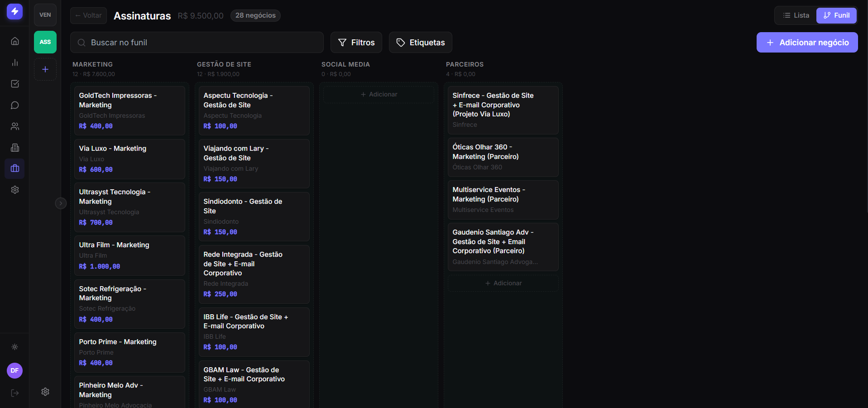Open Porto Prime - Marketing card

pos(129,352)
